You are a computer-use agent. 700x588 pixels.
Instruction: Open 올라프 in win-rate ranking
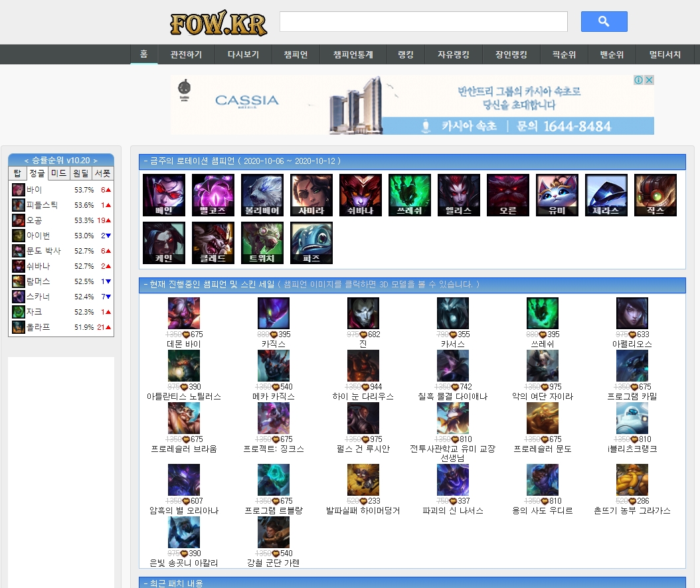61,327
